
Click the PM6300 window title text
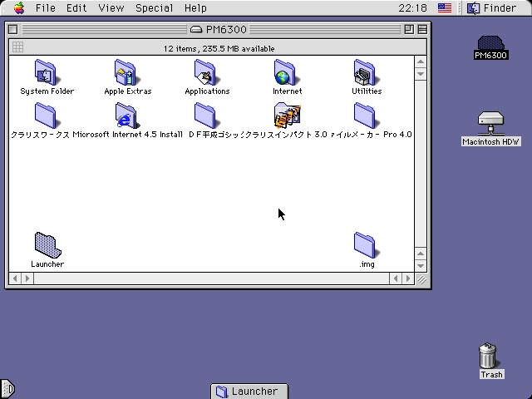point(226,30)
